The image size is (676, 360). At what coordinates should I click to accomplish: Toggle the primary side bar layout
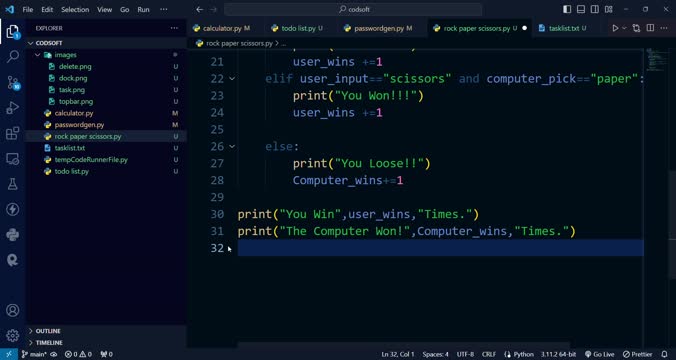(567, 9)
